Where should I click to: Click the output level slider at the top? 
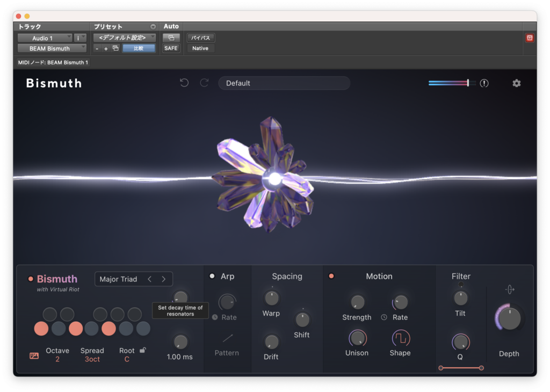pyautogui.click(x=452, y=83)
